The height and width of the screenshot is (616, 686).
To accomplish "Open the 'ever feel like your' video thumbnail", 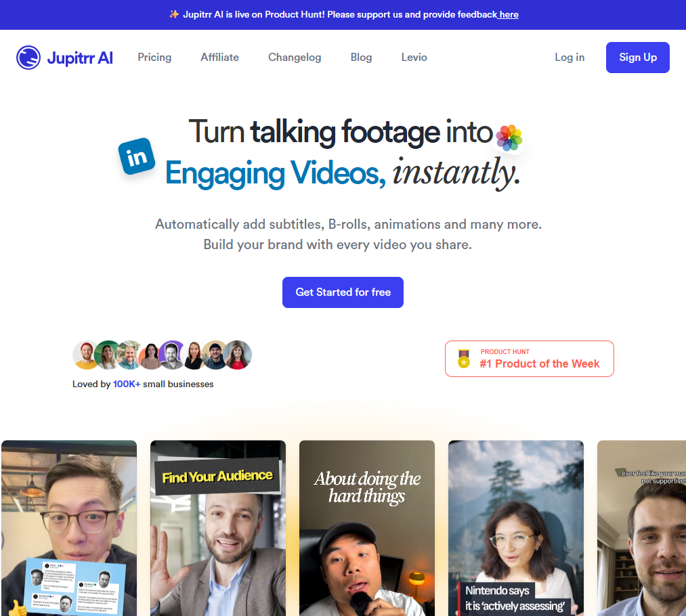I will pos(641,528).
